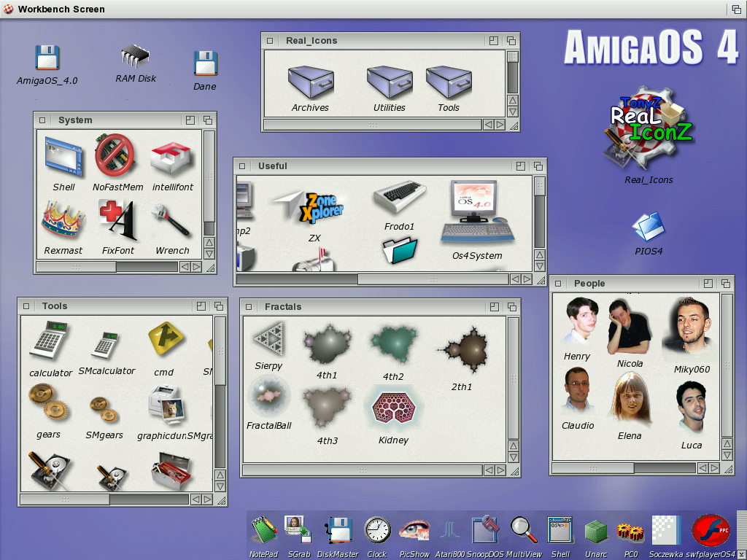The height and width of the screenshot is (560, 747).
Task: Launch Shell in the System window
Action: [64, 156]
